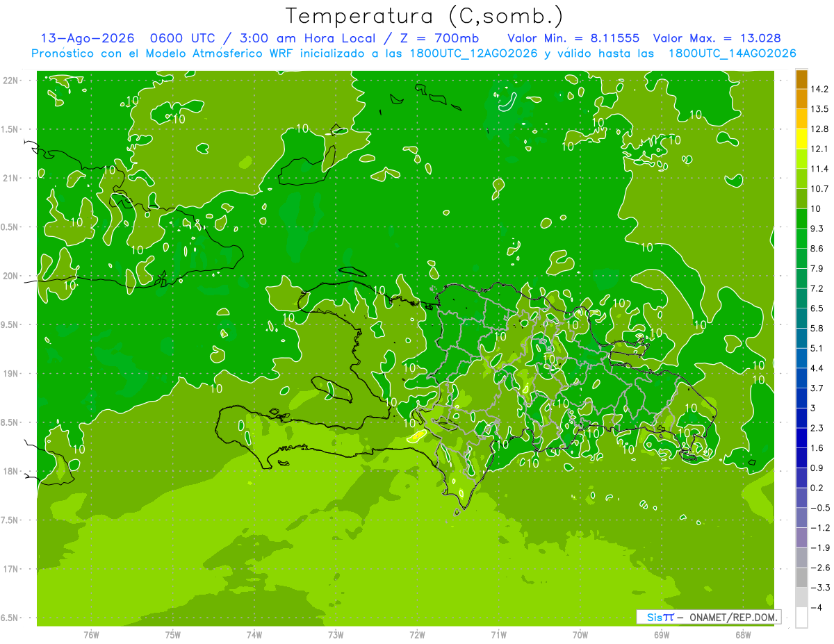The image size is (834, 644).
Task: Click the -1.2 colorbar label
Action: [819, 527]
